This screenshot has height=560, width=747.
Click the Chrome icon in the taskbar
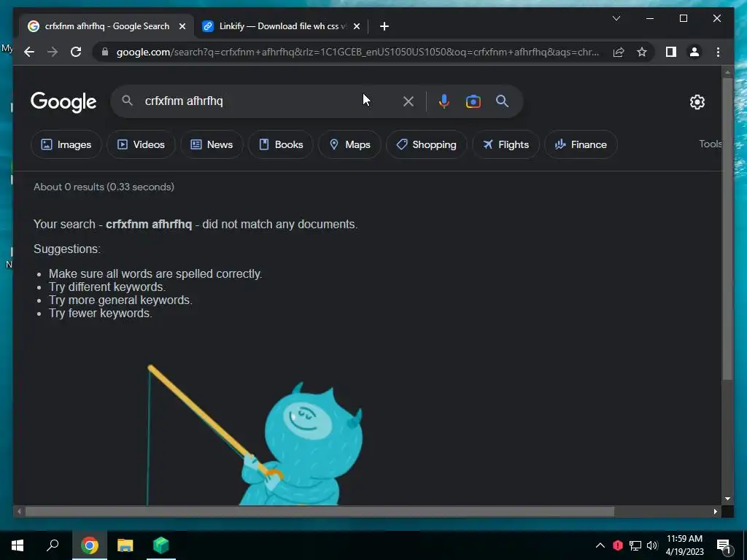tap(90, 545)
